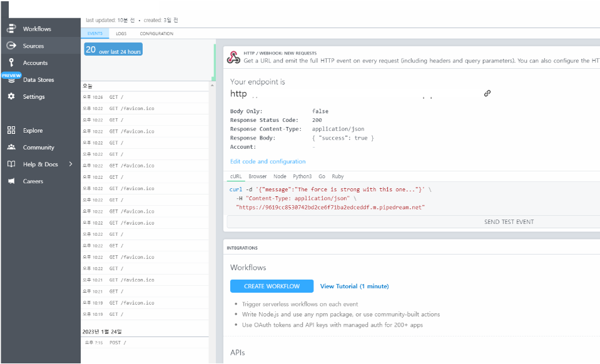
Task: Open Accounts label in sidebar
Action: 35,63
